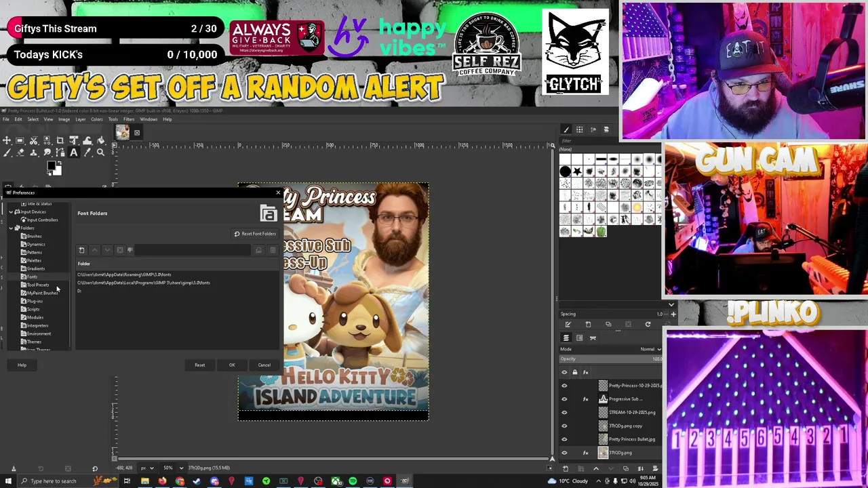Select the Warp Transform tool
Screen dimensions: 868x488
tap(87, 140)
